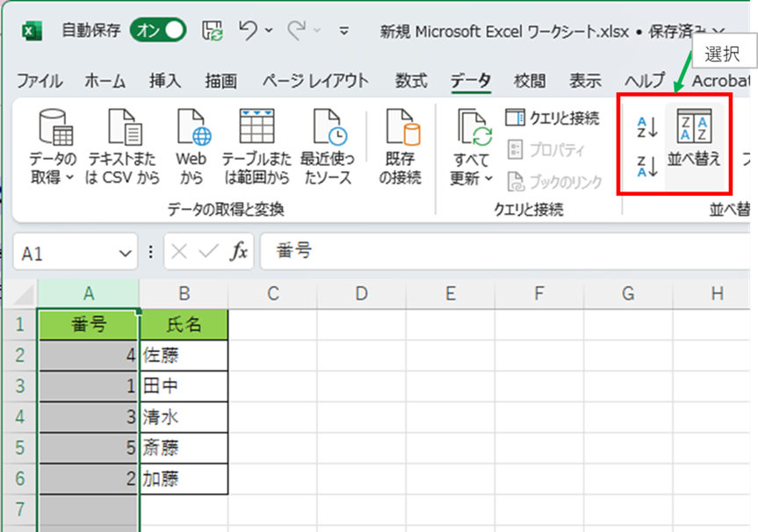Switch to the 数式 ribbon tab
The image size is (758, 532).
pyautogui.click(x=411, y=81)
